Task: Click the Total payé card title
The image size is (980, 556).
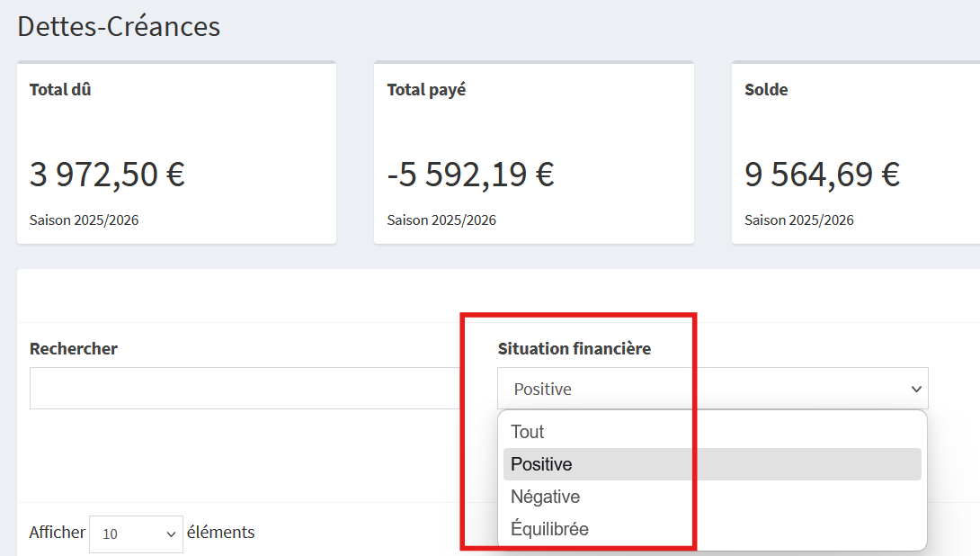Action: (426, 90)
